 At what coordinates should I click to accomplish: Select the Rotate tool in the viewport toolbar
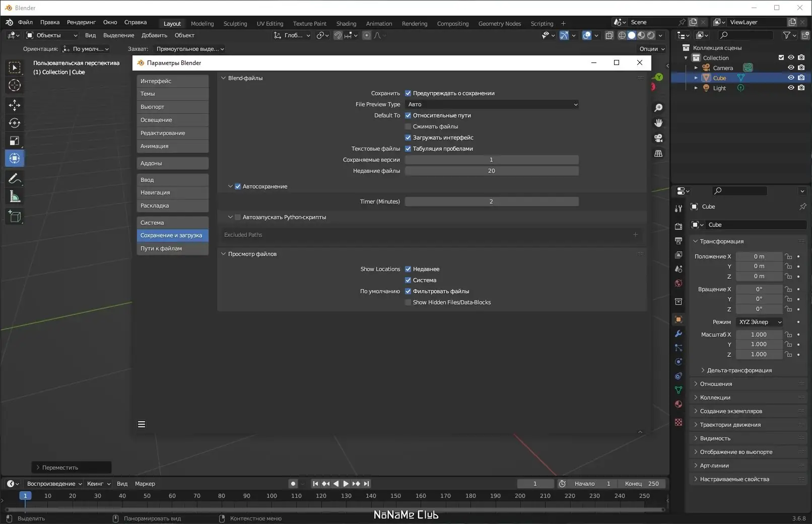15,123
